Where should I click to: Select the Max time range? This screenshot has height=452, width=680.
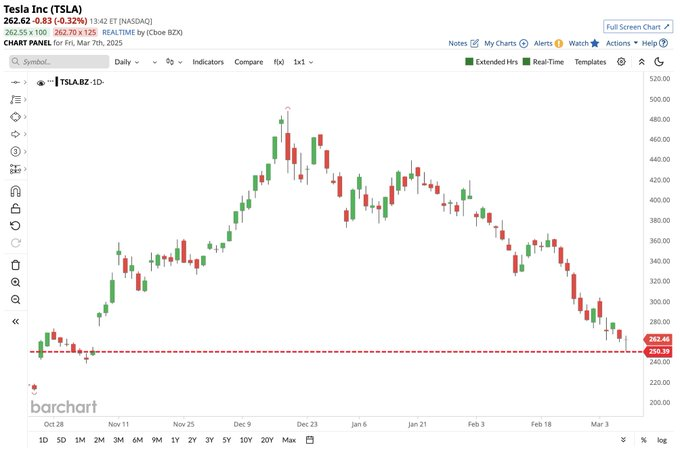tap(289, 440)
